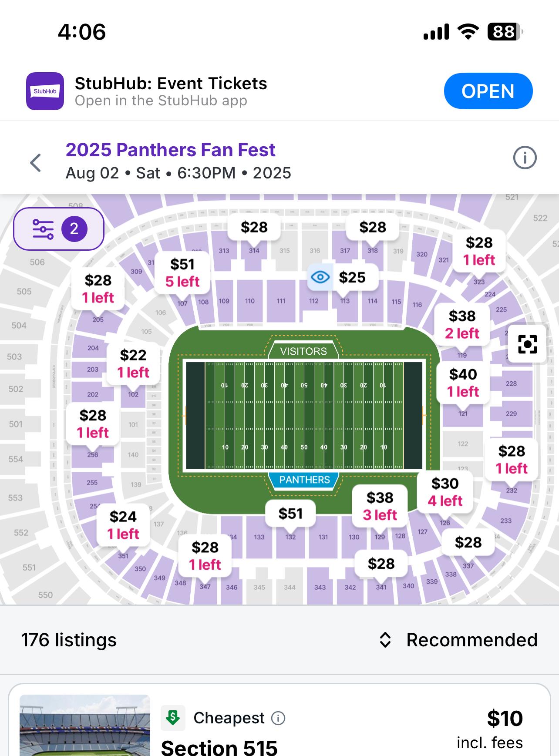Viewport: 559px width, 756px height.
Task: Open the Section 515 listing thumbnail
Action: click(85, 725)
